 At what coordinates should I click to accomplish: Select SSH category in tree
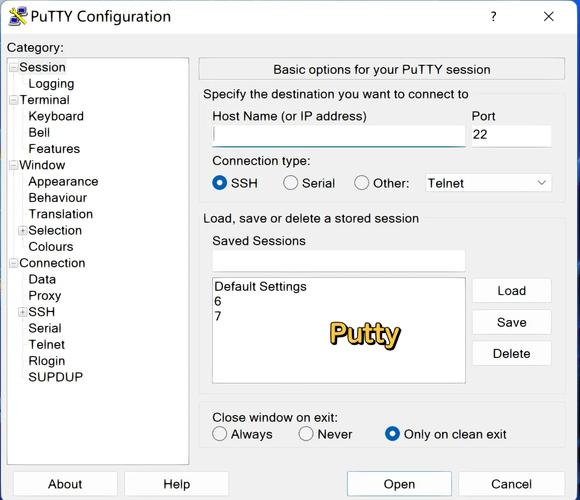(42, 312)
